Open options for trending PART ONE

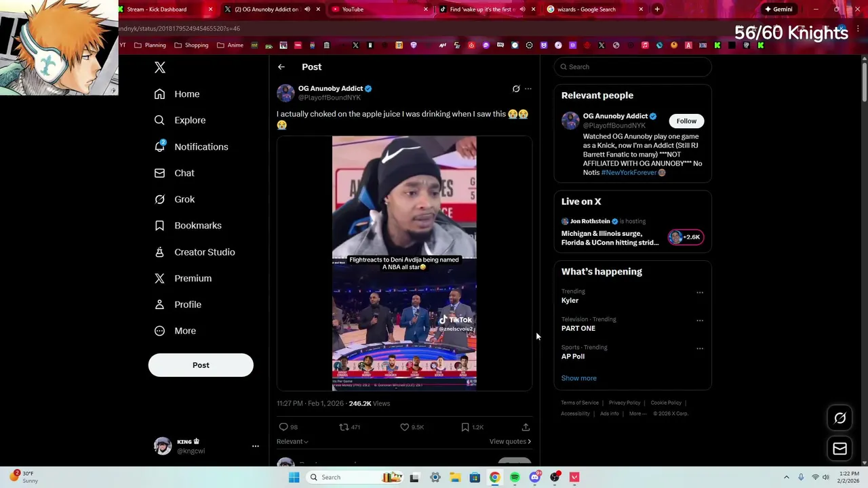(x=700, y=321)
